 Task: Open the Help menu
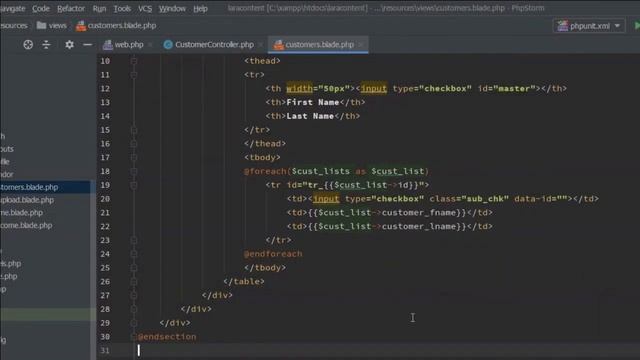[x=200, y=8]
